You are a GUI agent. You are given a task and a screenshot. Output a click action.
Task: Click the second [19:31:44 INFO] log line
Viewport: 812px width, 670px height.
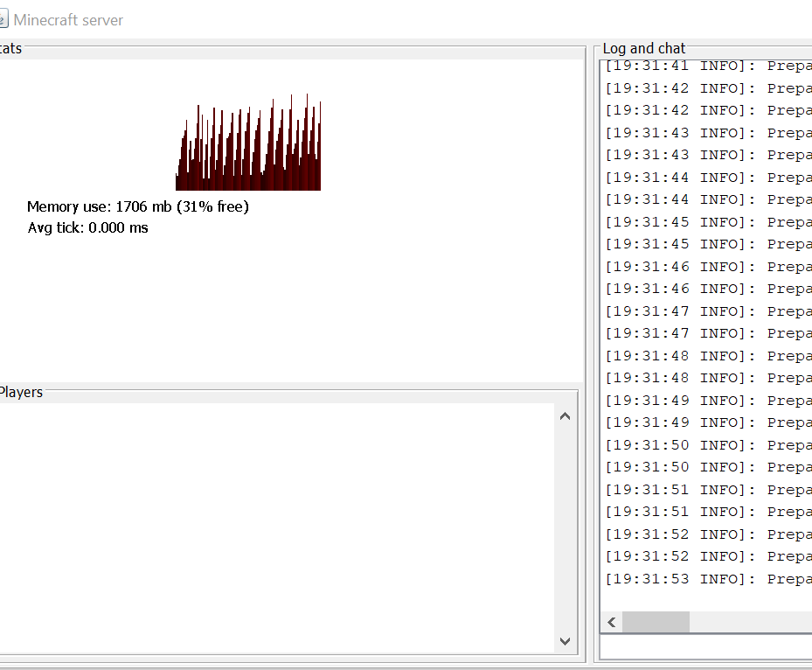(709, 199)
